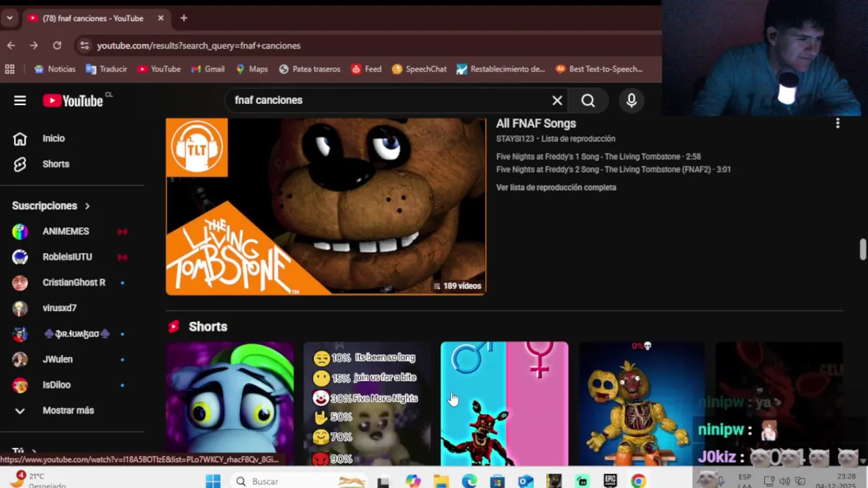Open Gmail bookmark
The width and height of the screenshot is (868, 488).
click(208, 69)
